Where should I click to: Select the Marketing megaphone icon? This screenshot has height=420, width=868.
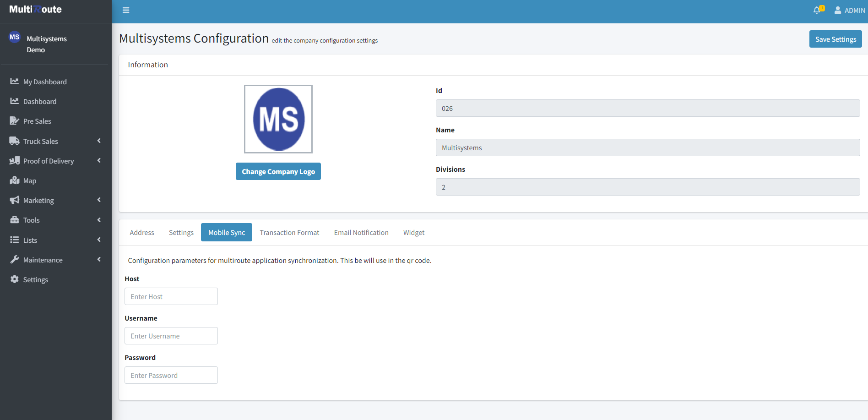pos(14,200)
